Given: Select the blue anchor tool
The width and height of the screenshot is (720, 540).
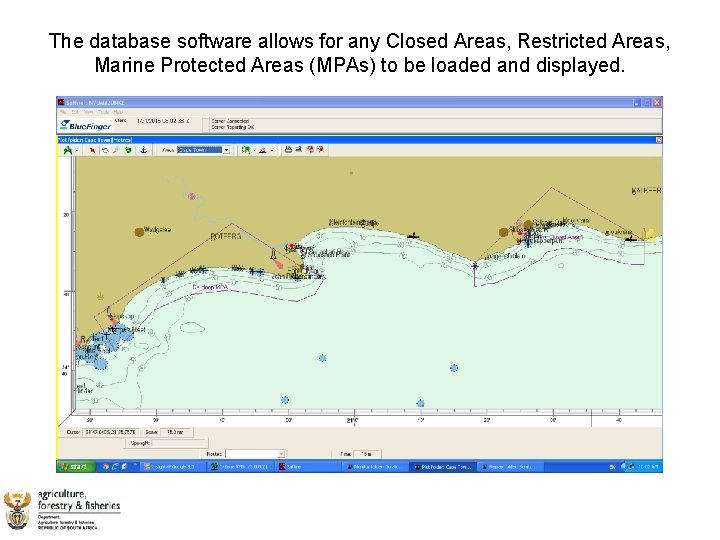Looking at the screenshot, I should click(x=143, y=150).
